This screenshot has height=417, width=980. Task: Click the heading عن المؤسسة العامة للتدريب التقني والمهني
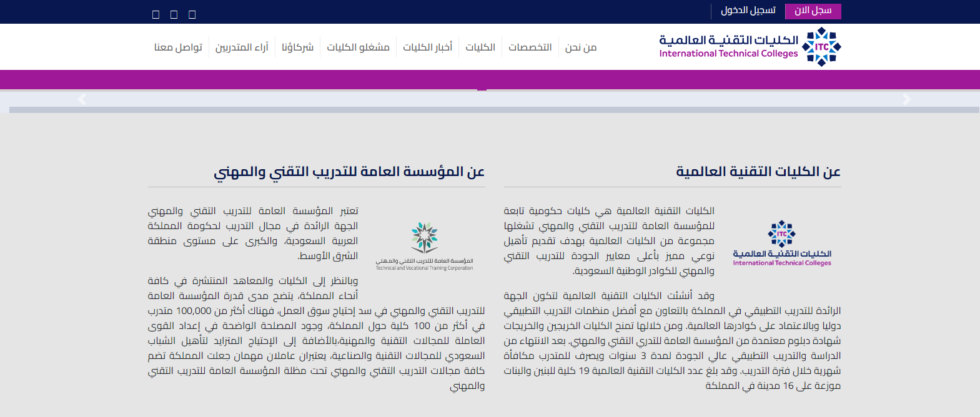(349, 172)
